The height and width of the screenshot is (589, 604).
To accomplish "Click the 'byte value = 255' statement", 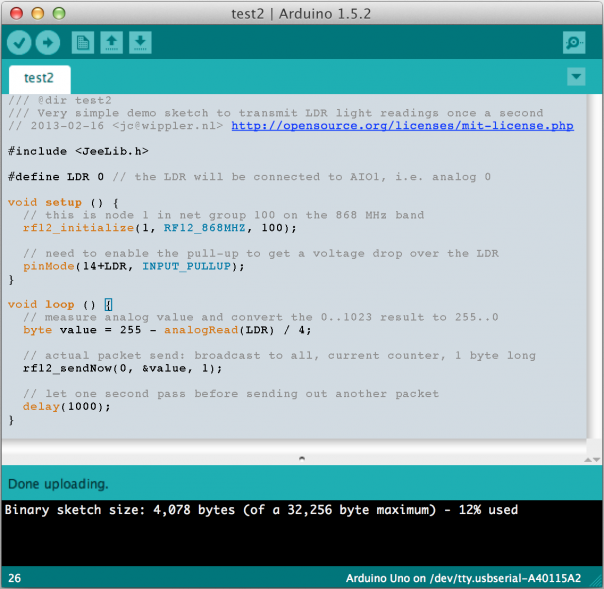I will 82,330.
